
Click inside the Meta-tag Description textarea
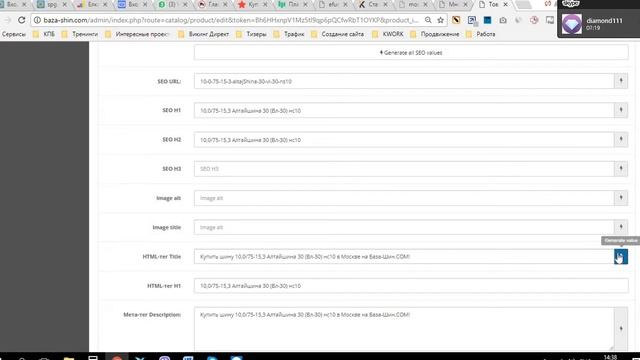click(404, 328)
